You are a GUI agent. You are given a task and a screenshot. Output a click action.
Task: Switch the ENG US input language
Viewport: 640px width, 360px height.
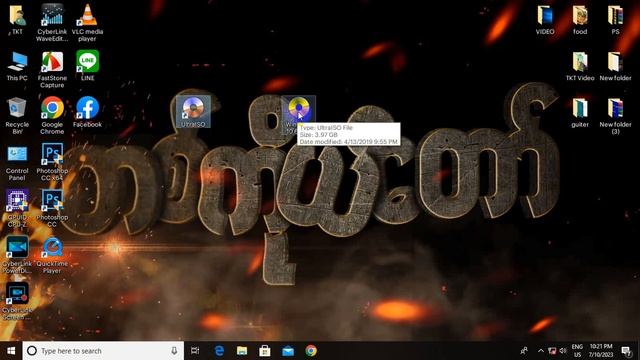click(x=577, y=351)
